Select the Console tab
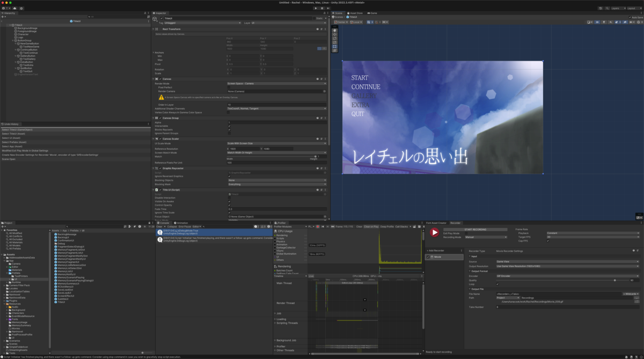The image size is (644, 359). 162,223
